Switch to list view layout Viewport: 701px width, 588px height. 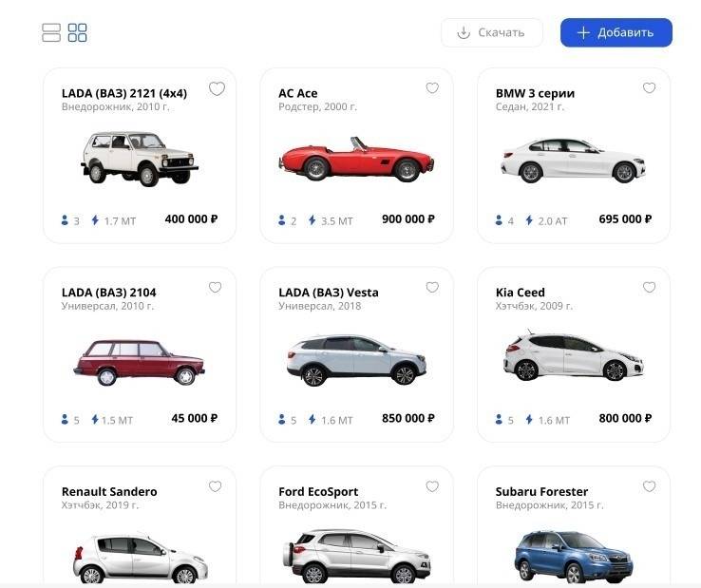click(x=51, y=32)
